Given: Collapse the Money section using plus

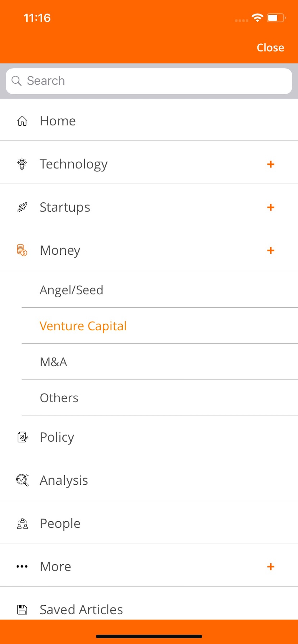Looking at the screenshot, I should click(x=270, y=250).
